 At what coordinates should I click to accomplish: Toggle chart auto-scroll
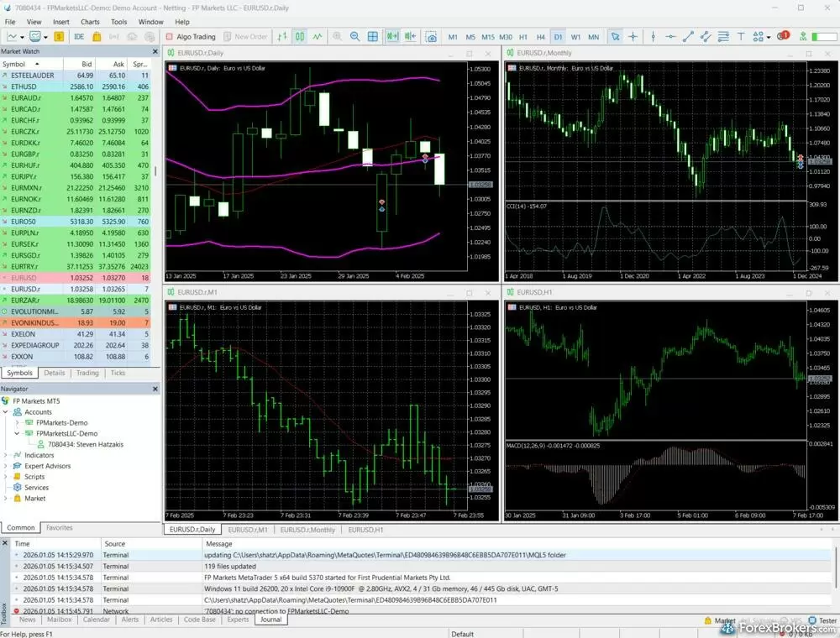[393, 36]
